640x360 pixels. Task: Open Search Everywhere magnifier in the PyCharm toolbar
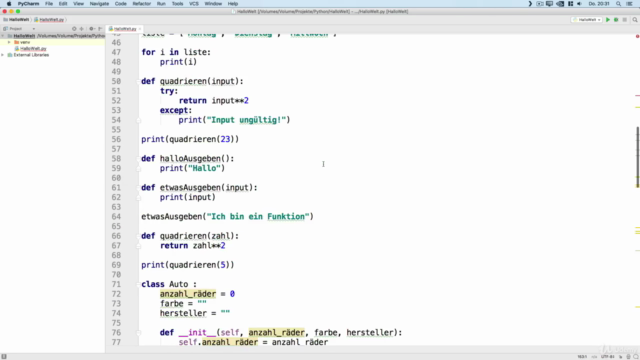(x=635, y=20)
